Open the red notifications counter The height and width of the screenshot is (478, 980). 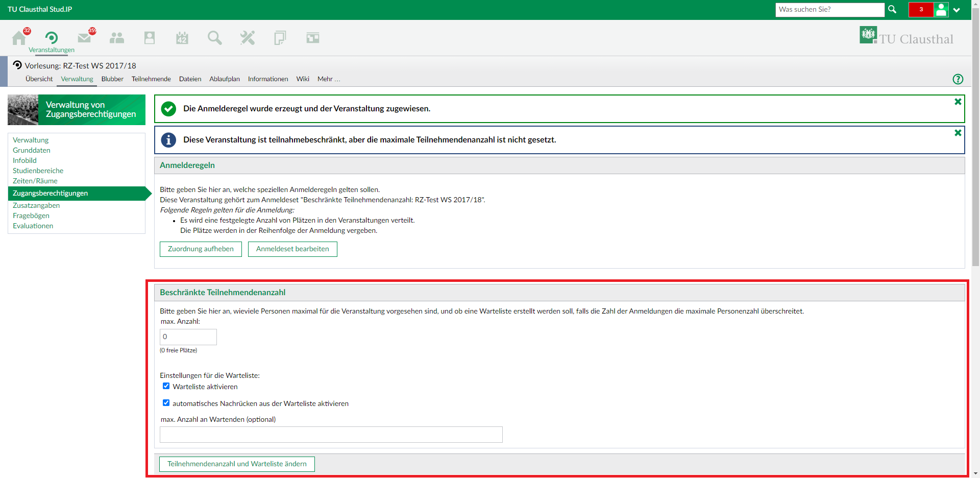921,10
